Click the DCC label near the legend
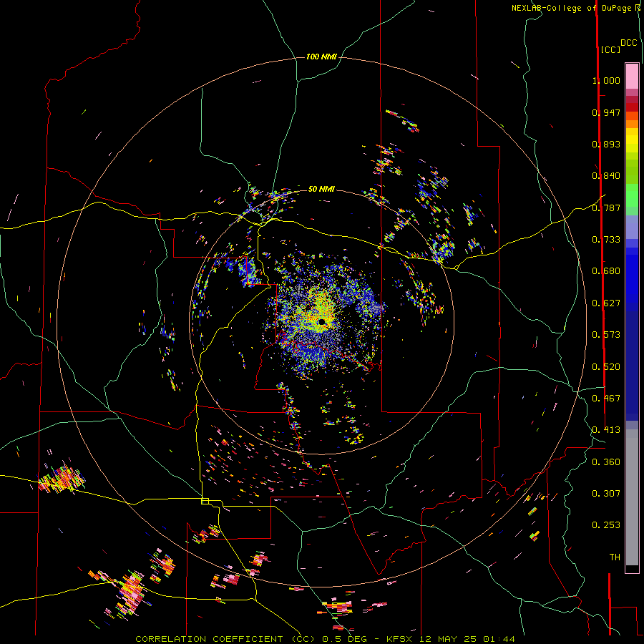 point(629,43)
